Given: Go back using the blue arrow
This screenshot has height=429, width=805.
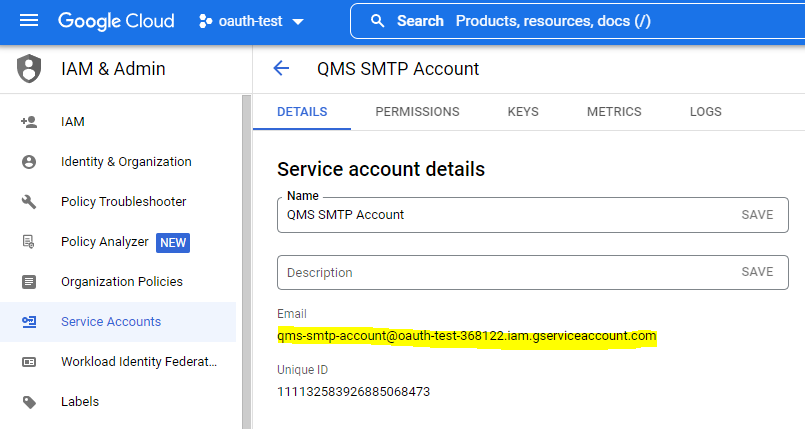Looking at the screenshot, I should pos(281,68).
